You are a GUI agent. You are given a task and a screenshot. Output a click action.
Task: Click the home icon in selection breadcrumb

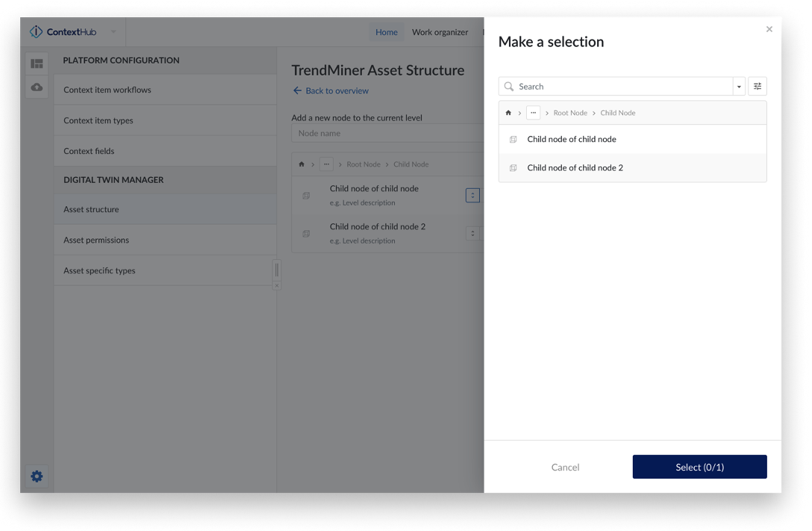point(508,113)
